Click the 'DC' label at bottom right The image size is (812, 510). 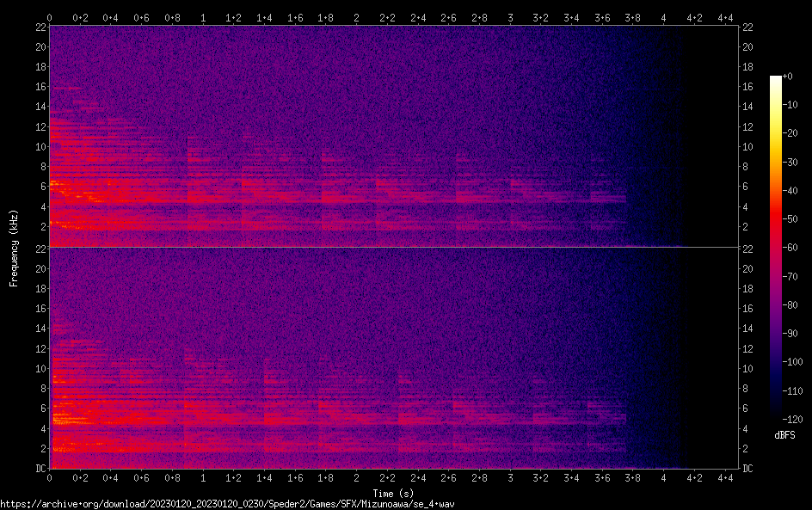(748, 469)
